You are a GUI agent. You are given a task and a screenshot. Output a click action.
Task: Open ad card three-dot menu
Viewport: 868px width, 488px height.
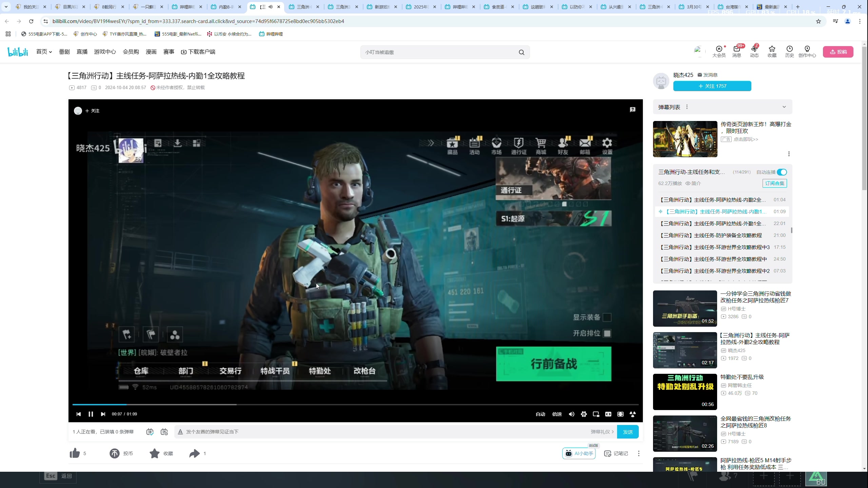tap(789, 154)
